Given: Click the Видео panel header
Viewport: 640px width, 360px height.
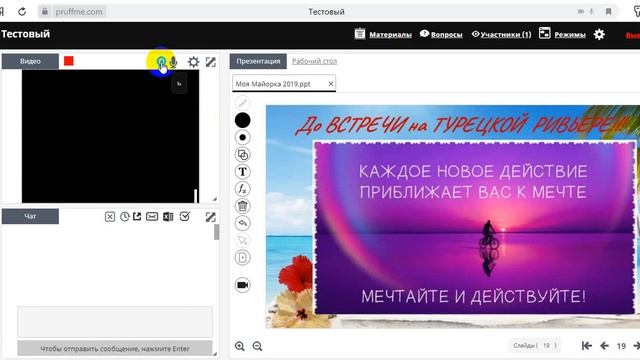Looking at the screenshot, I should [30, 61].
